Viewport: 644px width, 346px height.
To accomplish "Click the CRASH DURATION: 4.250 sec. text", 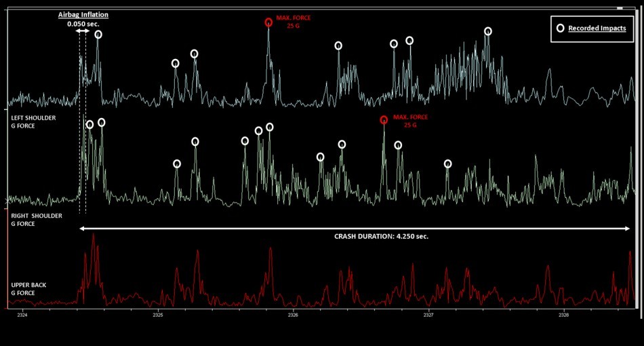I will click(x=381, y=236).
